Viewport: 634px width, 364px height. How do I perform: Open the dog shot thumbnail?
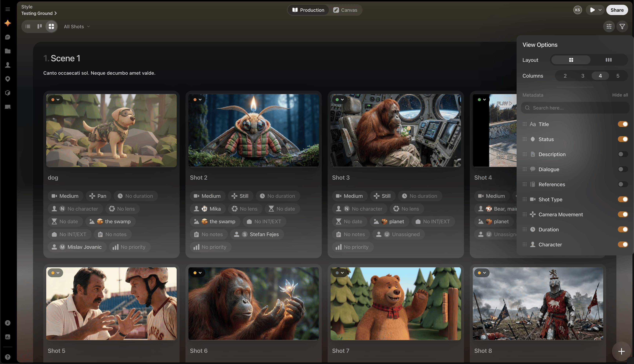[112, 130]
